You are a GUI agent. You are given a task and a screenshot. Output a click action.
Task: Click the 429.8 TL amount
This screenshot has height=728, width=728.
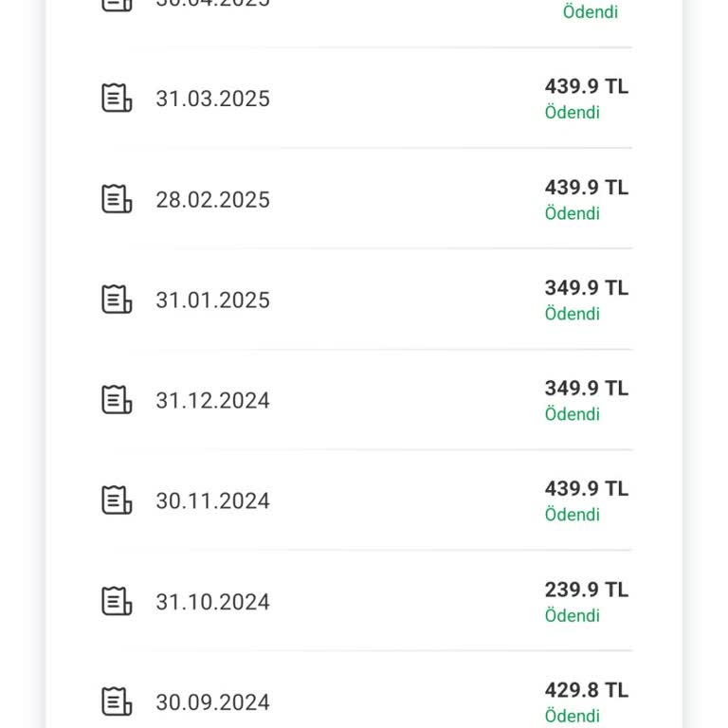point(586,690)
